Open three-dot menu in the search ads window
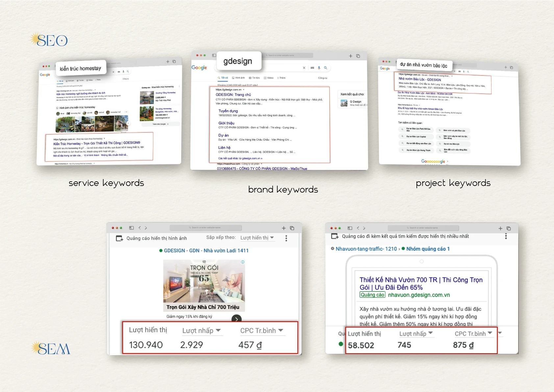Image resolution: width=554 pixels, height=392 pixels. (506, 236)
